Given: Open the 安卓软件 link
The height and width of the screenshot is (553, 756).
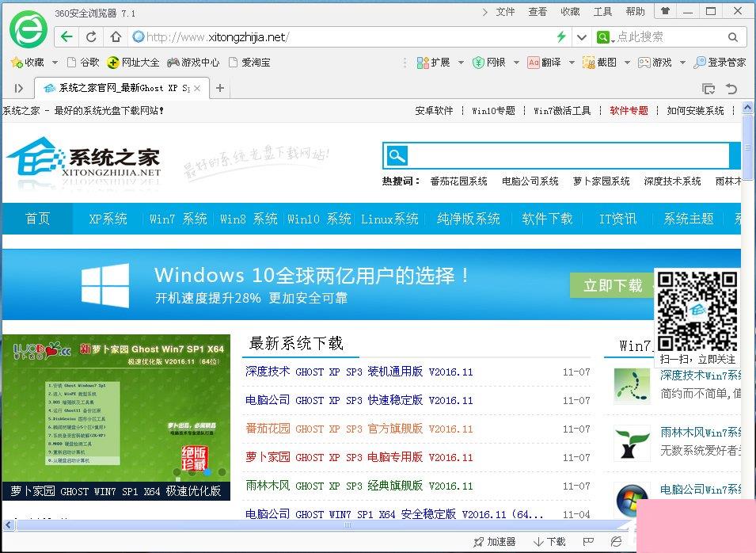Looking at the screenshot, I should 434,110.
